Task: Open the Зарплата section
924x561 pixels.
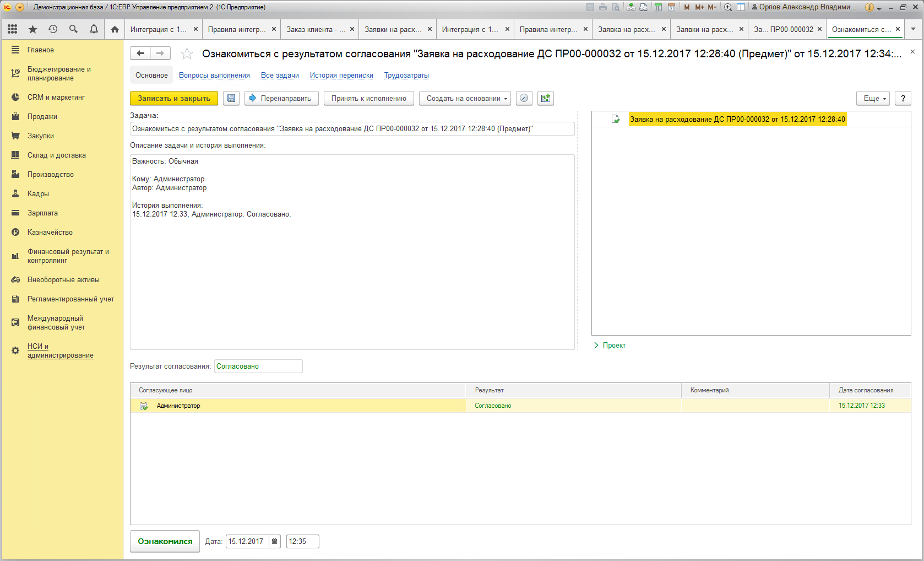Action: (x=42, y=213)
